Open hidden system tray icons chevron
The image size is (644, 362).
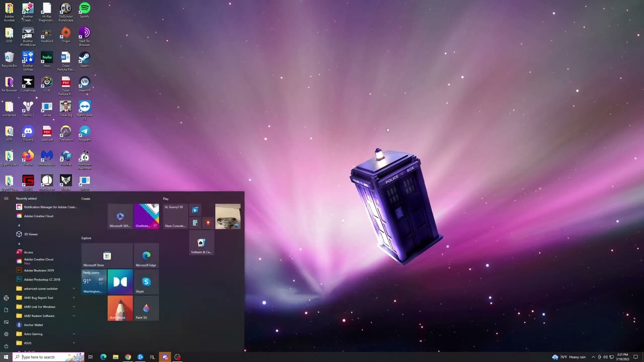(593, 357)
